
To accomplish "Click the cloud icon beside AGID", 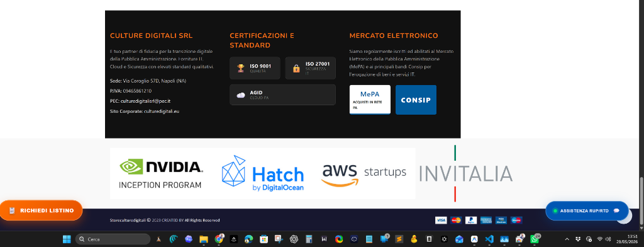I will 241,95.
